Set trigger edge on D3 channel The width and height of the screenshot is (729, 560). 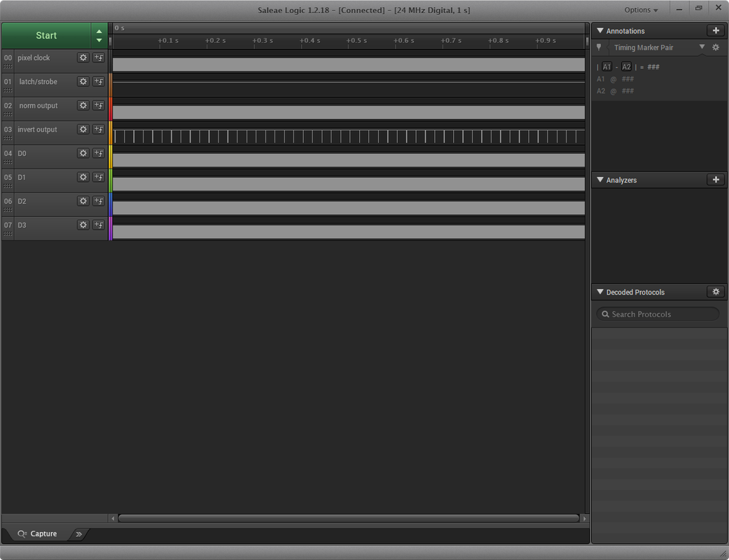click(99, 225)
